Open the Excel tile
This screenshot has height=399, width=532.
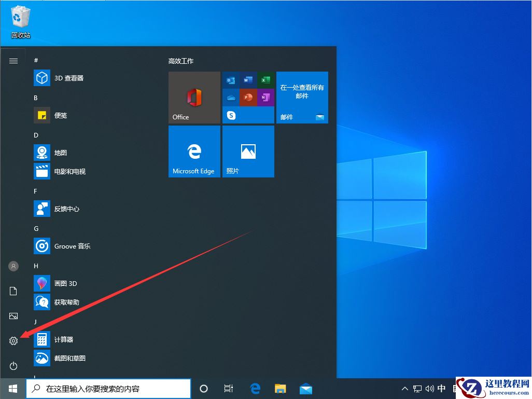pos(266,79)
